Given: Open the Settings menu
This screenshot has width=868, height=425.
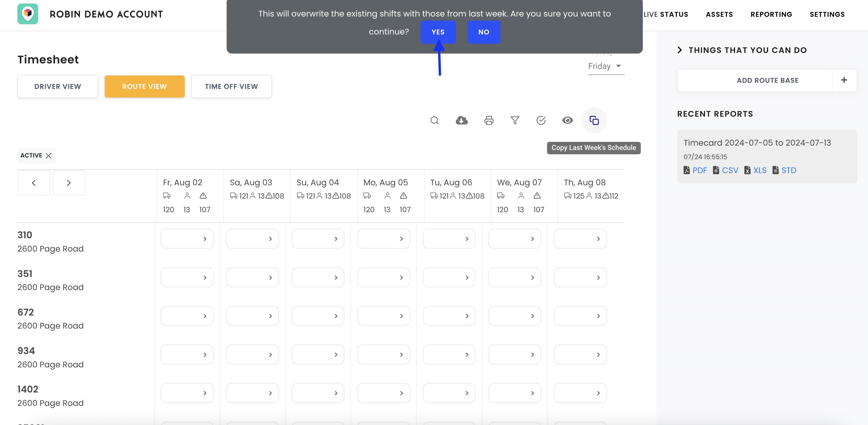Looking at the screenshot, I should tap(827, 14).
